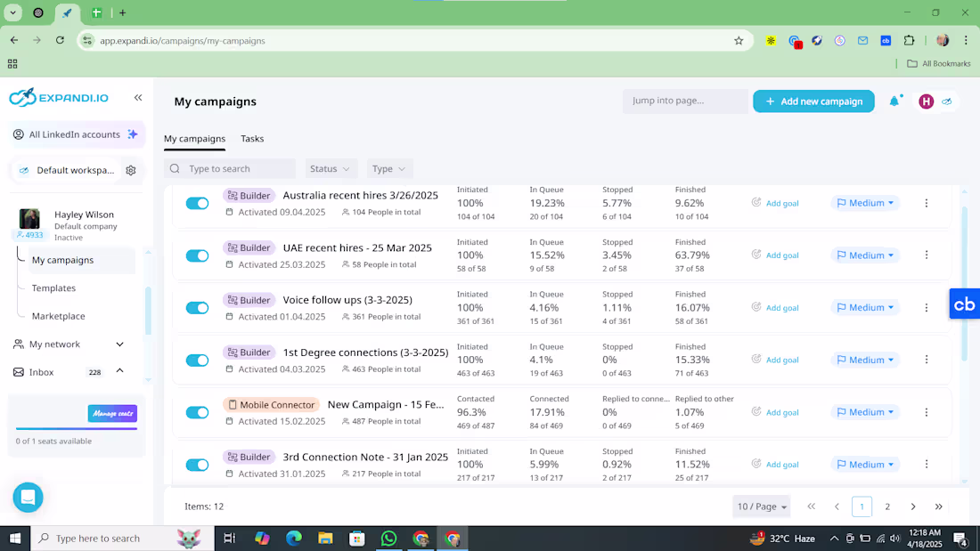
Task: Open the 10 / Page size dropdown
Action: pos(761,506)
